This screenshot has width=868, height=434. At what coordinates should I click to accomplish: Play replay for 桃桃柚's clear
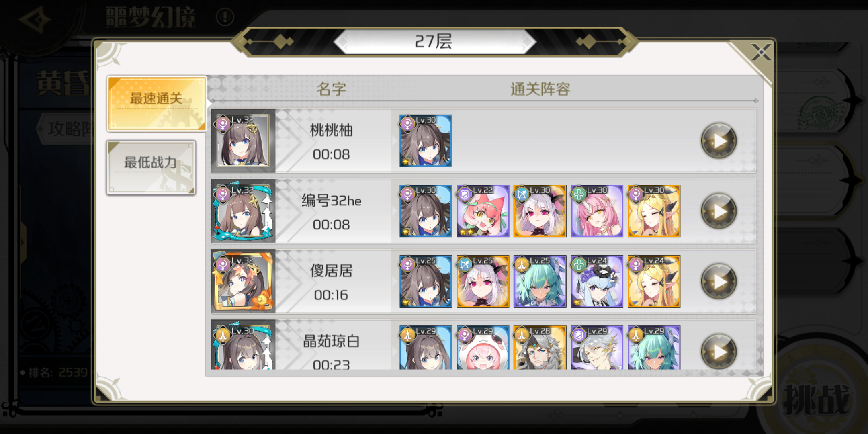(x=719, y=141)
